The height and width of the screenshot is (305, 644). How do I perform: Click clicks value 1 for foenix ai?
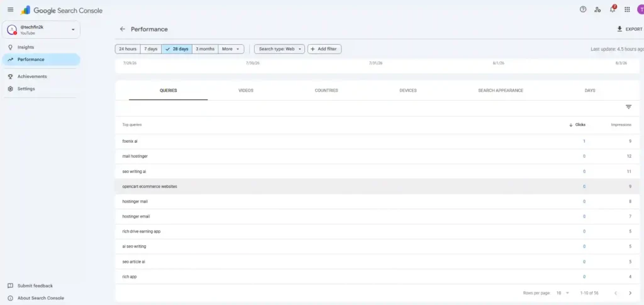tap(584, 141)
